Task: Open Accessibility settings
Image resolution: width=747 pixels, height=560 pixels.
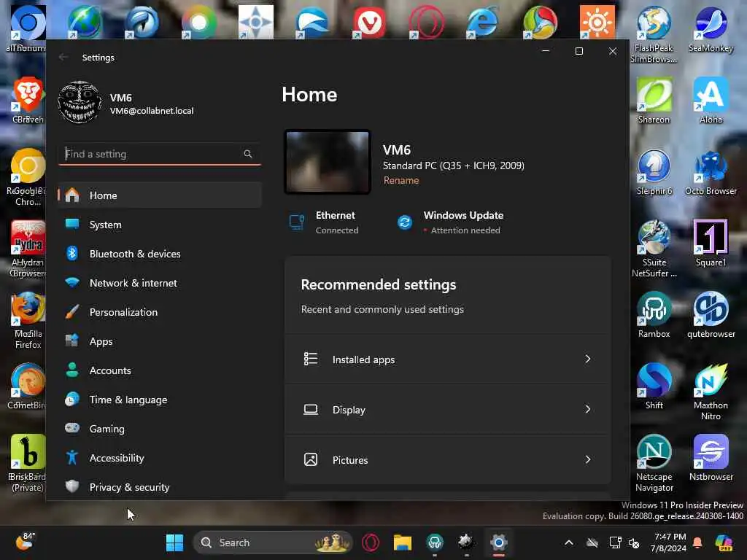Action: tap(160, 458)
